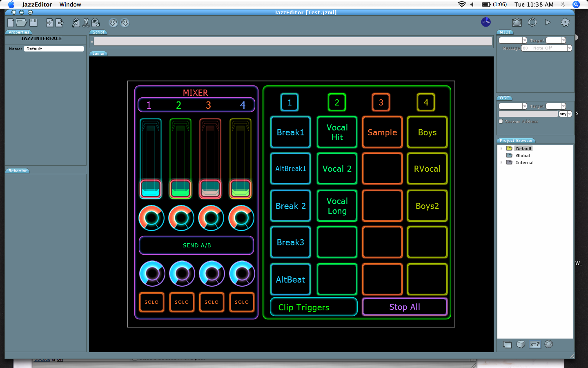Open a project with the folder icon
The height and width of the screenshot is (368, 588).
point(21,23)
